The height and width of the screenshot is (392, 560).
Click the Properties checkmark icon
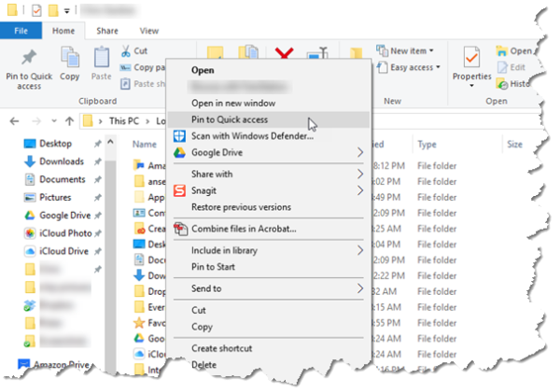pos(471,58)
